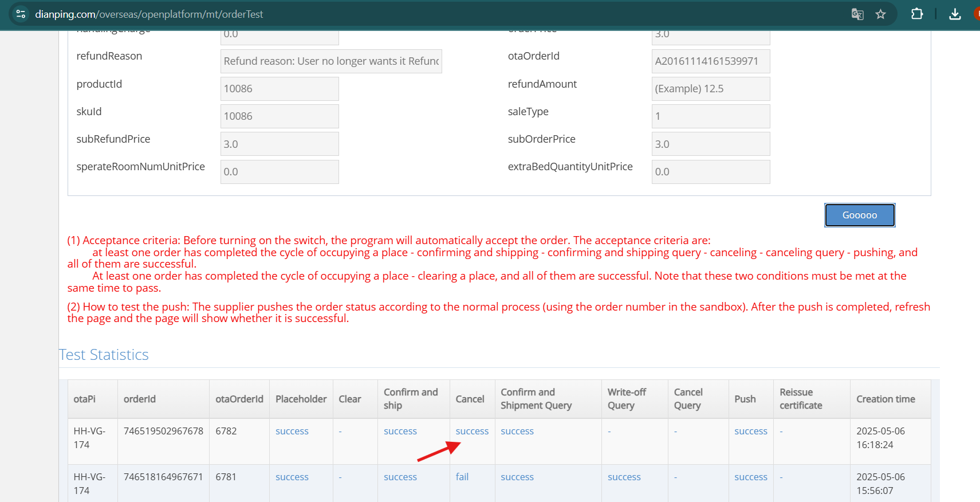Open the browser extensions puzzle icon
The height and width of the screenshot is (502, 980).
(x=917, y=14)
